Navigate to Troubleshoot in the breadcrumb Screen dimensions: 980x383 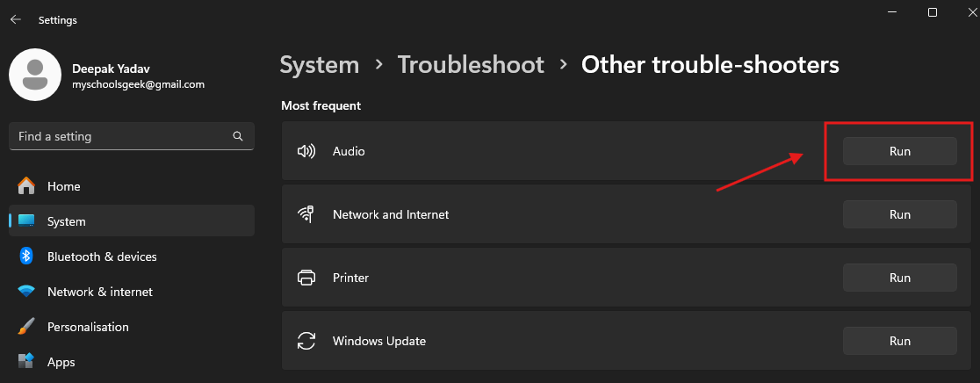coord(471,65)
